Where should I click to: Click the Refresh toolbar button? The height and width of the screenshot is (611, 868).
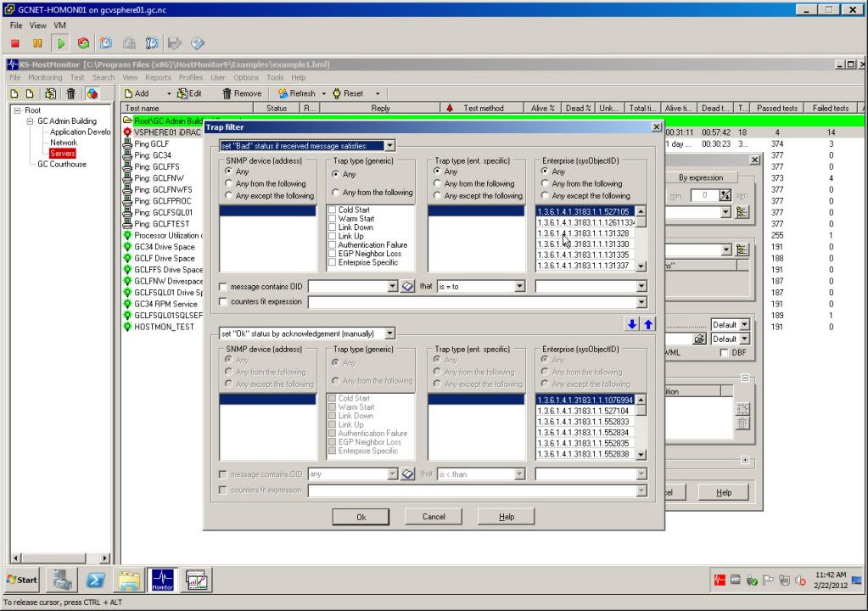[297, 93]
